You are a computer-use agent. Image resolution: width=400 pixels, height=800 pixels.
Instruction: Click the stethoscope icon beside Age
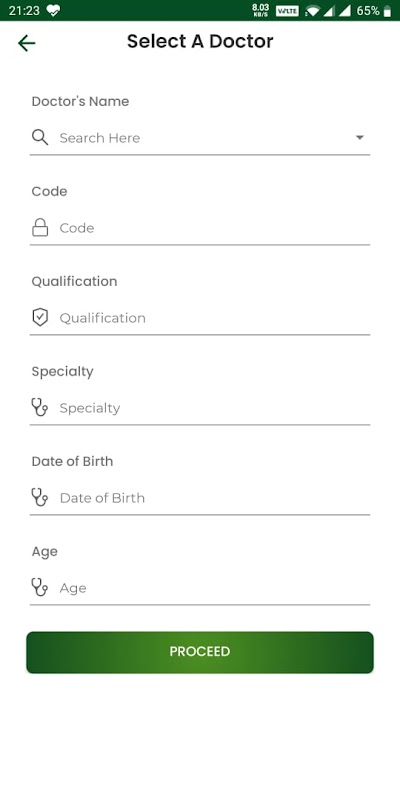(x=40, y=587)
